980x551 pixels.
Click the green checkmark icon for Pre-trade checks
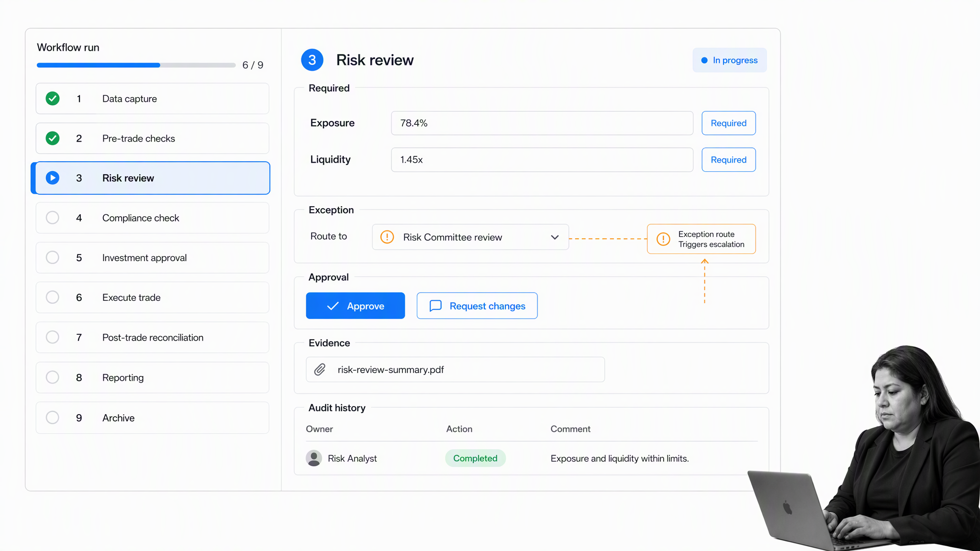pos(53,138)
